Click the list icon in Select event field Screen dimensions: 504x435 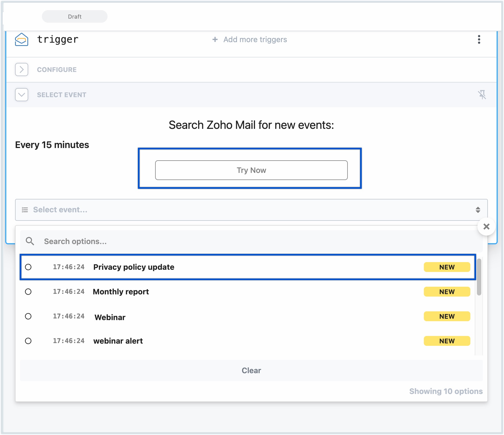click(25, 210)
